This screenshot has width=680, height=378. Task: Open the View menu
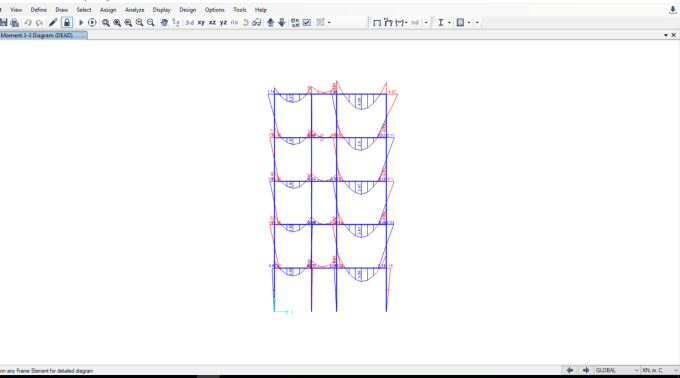coord(16,10)
